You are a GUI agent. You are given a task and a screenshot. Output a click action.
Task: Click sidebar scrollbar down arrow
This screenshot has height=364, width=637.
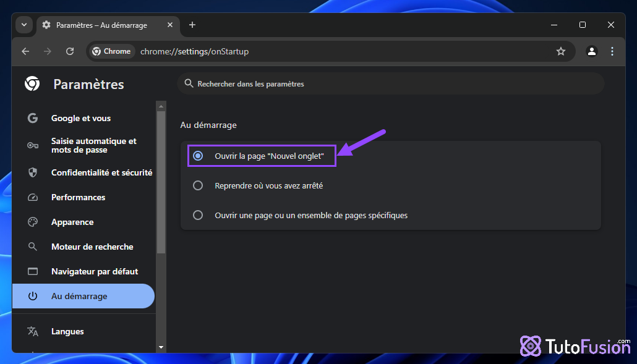tap(161, 347)
